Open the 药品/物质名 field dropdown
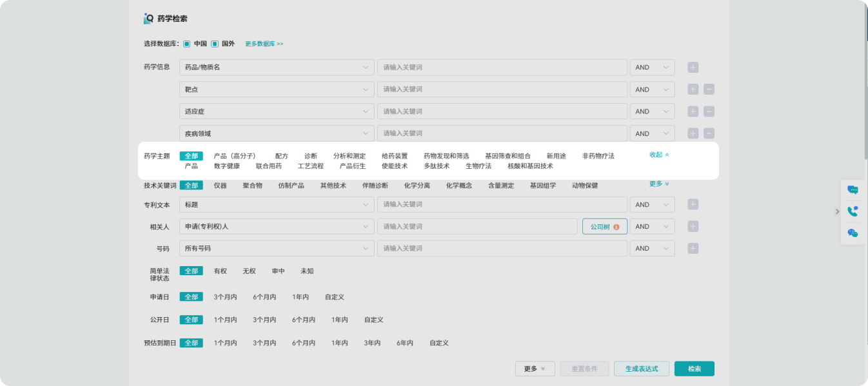868x386 pixels. [277, 67]
